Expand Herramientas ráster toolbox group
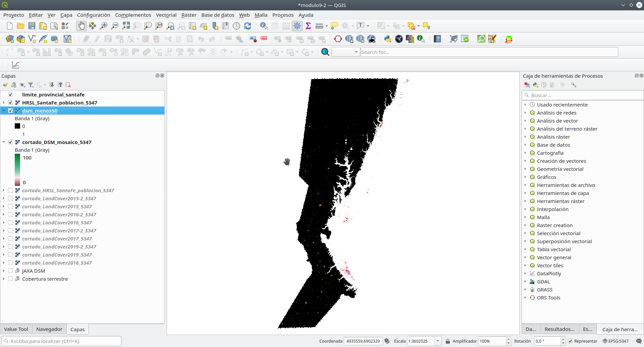644x347 pixels. [x=525, y=201]
